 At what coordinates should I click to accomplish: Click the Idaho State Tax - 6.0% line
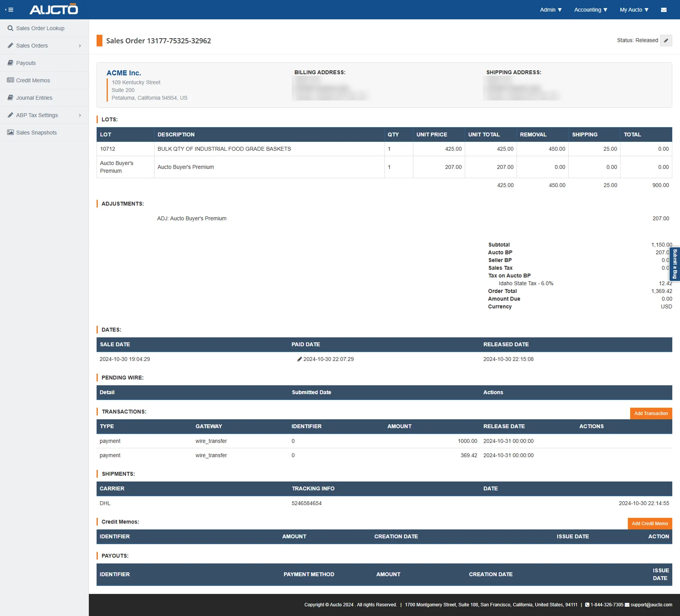(x=526, y=283)
